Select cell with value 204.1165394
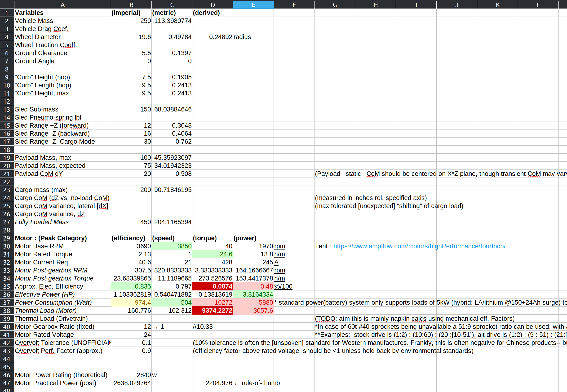Image resolution: width=567 pixels, height=392 pixels. 172,222
